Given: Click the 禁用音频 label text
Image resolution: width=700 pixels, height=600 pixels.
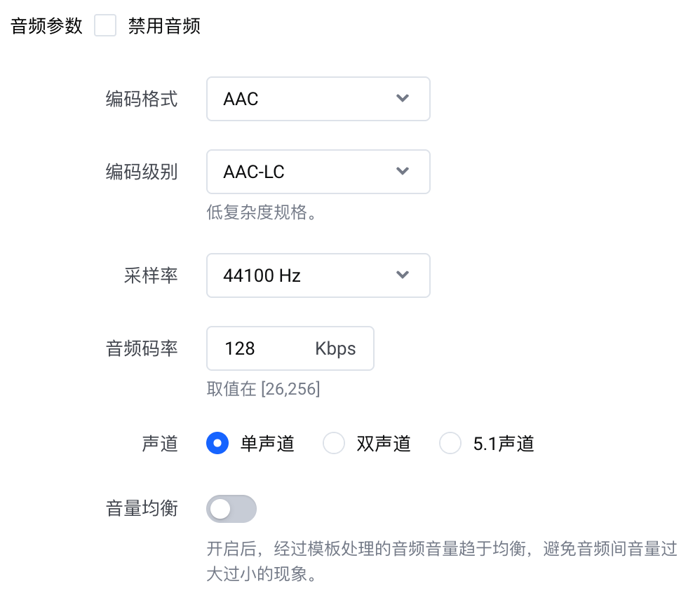Looking at the screenshot, I should click(164, 26).
